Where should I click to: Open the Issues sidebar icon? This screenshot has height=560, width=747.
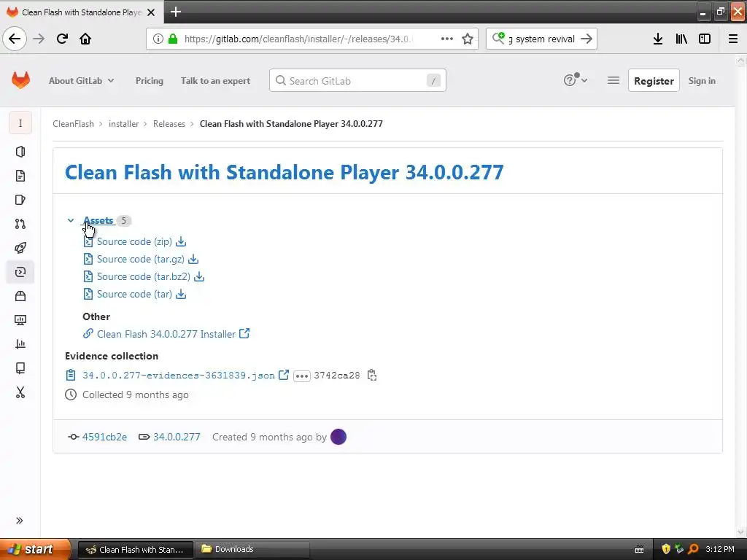(x=20, y=200)
